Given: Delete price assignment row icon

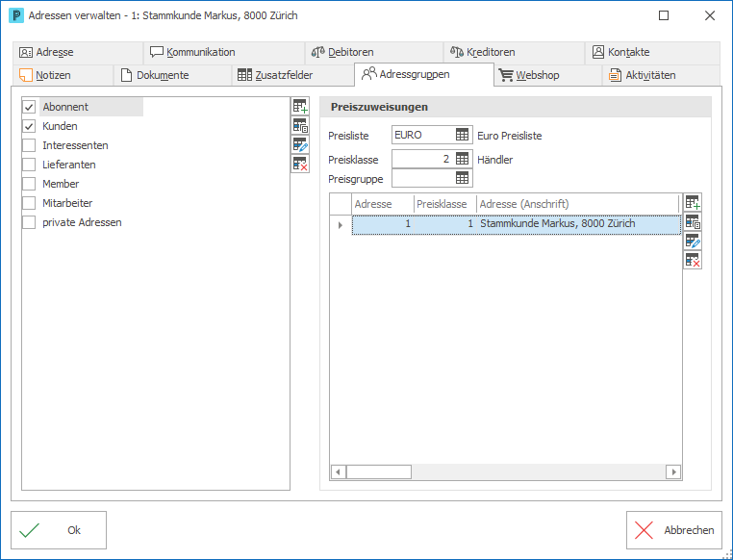Looking at the screenshot, I should click(693, 260).
